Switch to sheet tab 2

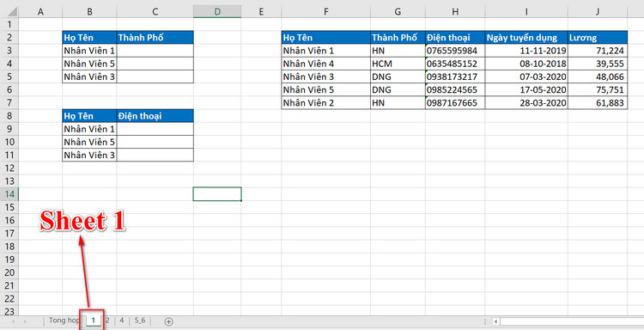(x=107, y=321)
